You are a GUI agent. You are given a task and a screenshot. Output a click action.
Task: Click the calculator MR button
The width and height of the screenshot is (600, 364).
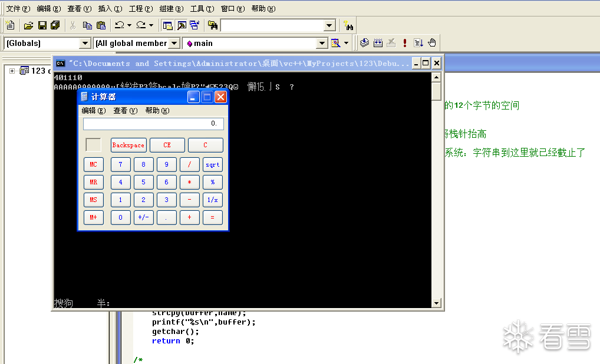point(93,182)
